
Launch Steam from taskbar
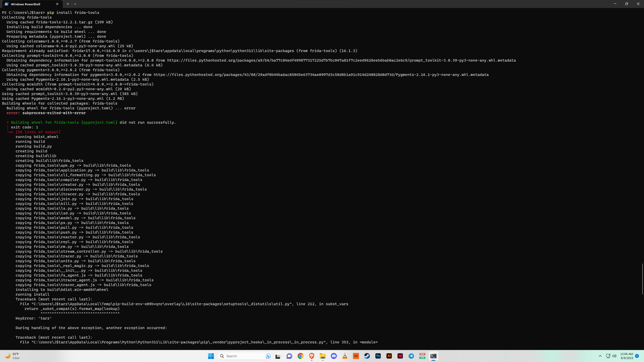coord(367,356)
